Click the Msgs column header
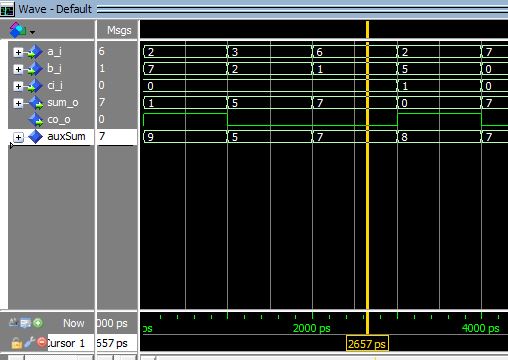This screenshot has width=508, height=360. [119, 30]
